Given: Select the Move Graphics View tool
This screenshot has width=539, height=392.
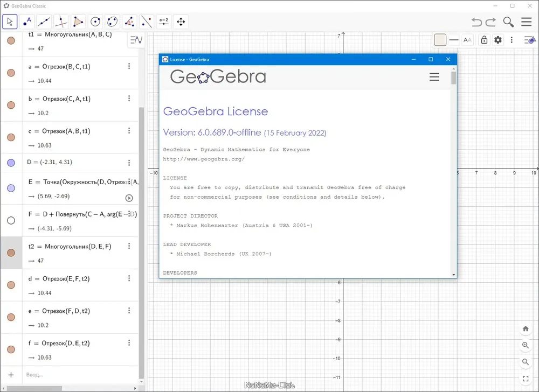Looking at the screenshot, I should coord(181,22).
